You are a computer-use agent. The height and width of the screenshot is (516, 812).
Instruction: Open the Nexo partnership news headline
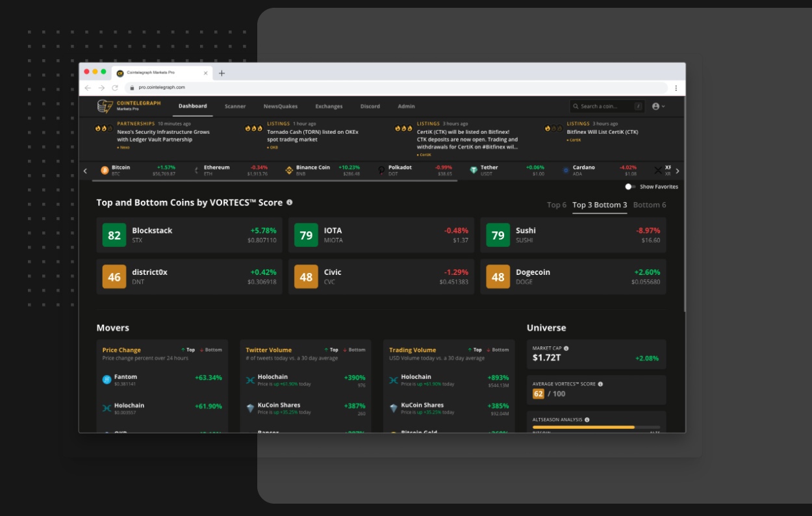coord(163,136)
